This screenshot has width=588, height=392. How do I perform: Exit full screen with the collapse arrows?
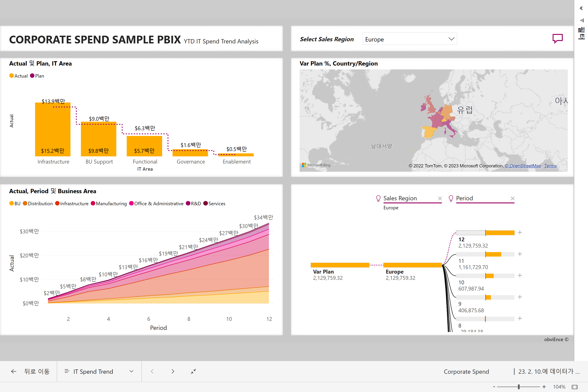pos(193,372)
